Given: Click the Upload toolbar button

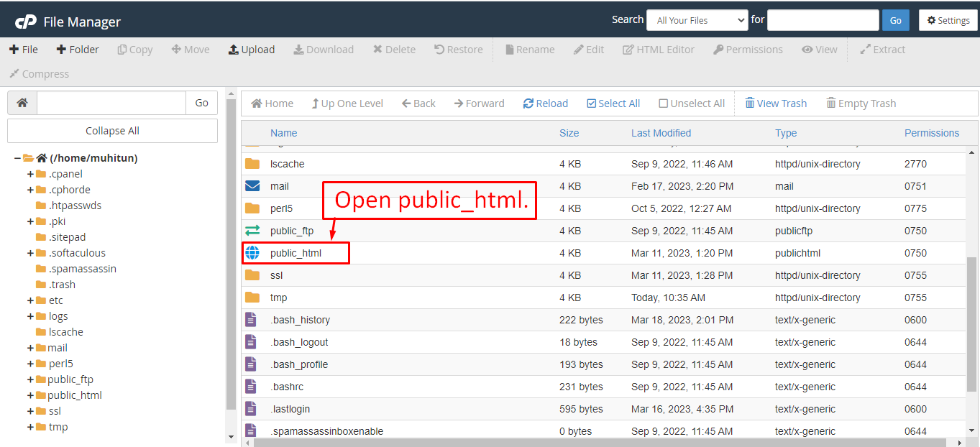Looking at the screenshot, I should pos(252,50).
